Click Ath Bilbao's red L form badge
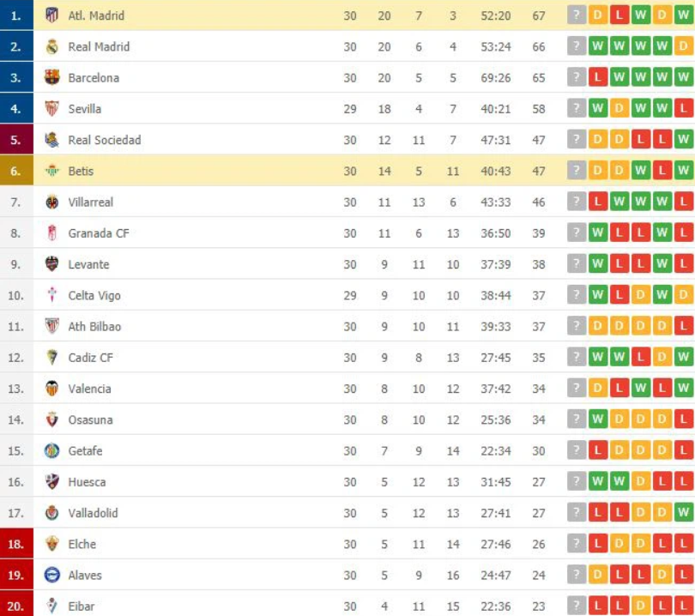Viewport: 695px width, 616px height. click(x=683, y=326)
